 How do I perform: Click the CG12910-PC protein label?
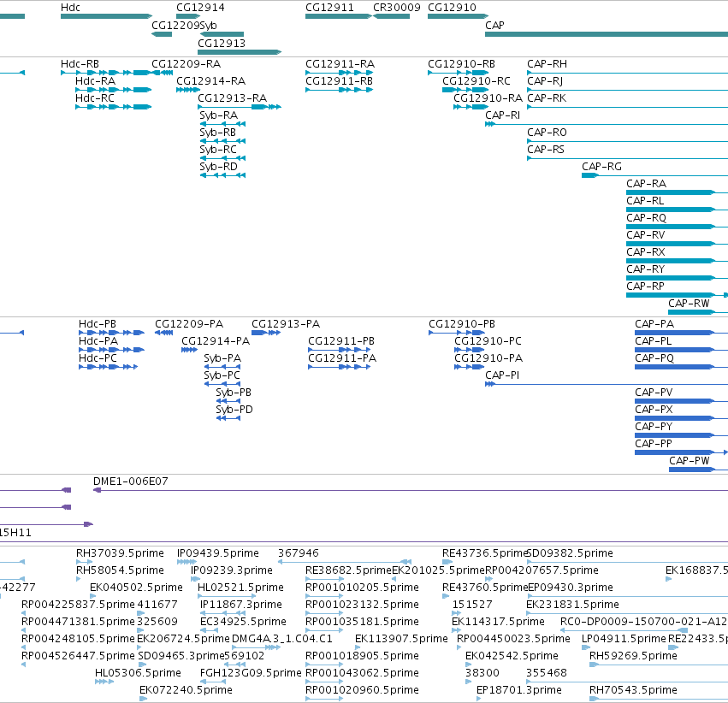(488, 341)
